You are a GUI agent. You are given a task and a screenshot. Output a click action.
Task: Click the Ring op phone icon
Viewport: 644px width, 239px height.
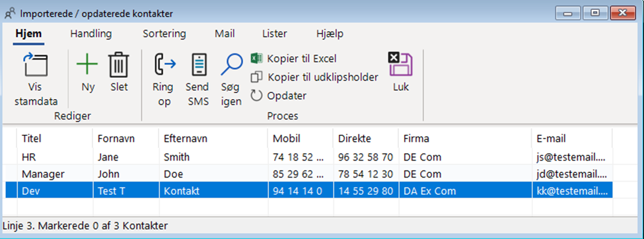coord(164,65)
